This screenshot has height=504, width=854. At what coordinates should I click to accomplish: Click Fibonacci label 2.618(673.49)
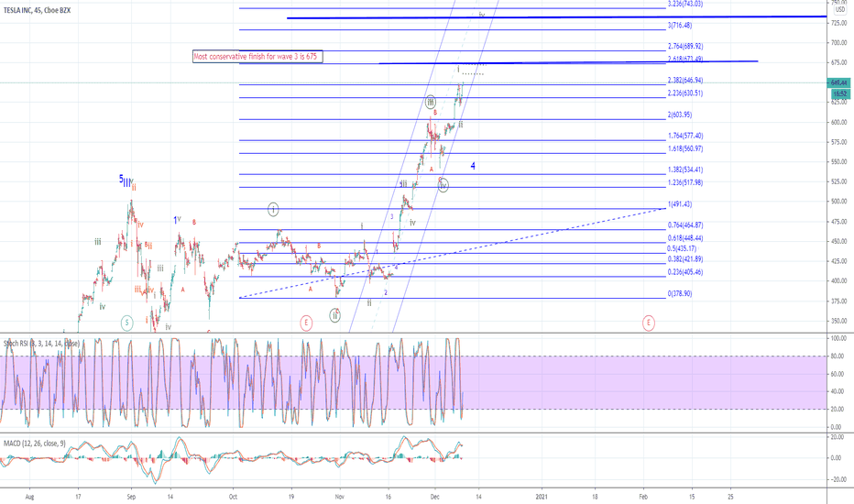pyautogui.click(x=685, y=59)
